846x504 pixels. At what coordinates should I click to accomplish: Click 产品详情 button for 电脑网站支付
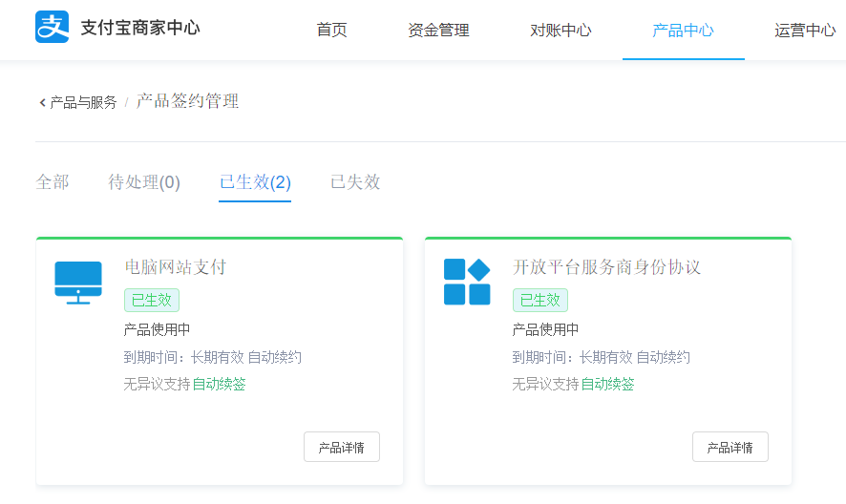pyautogui.click(x=342, y=447)
